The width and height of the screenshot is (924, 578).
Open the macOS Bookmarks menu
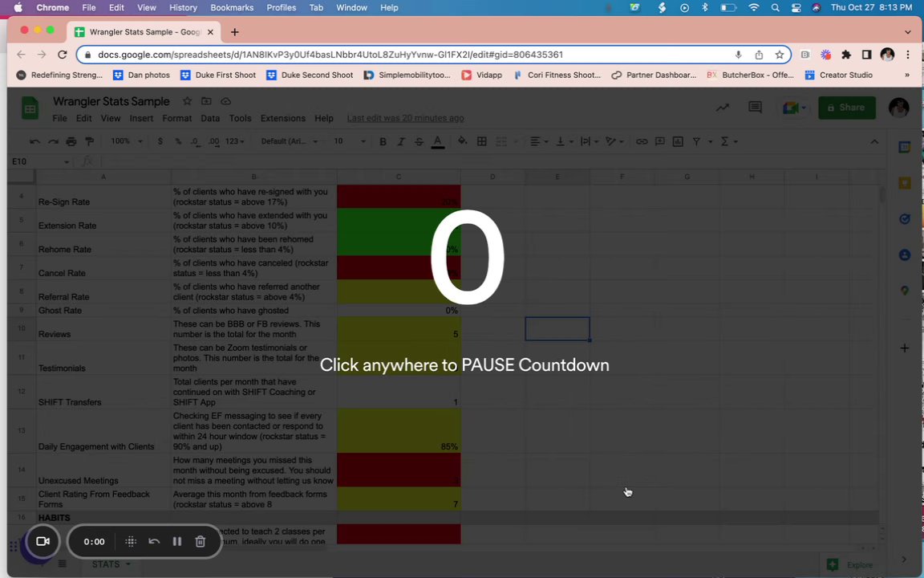(232, 8)
